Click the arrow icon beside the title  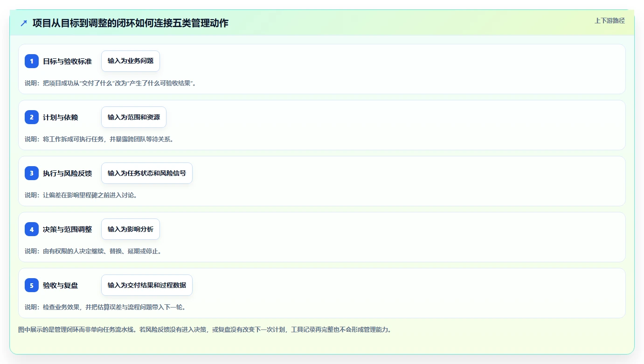(24, 23)
